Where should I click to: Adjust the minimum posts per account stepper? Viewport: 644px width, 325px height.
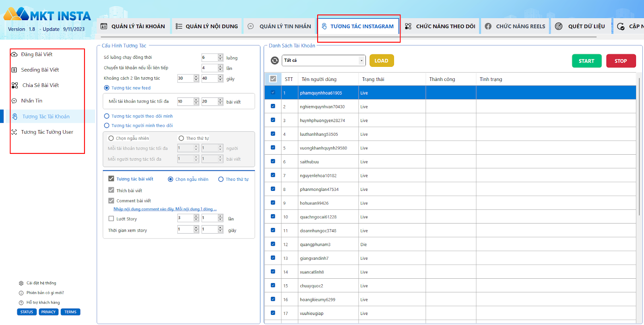tap(196, 101)
